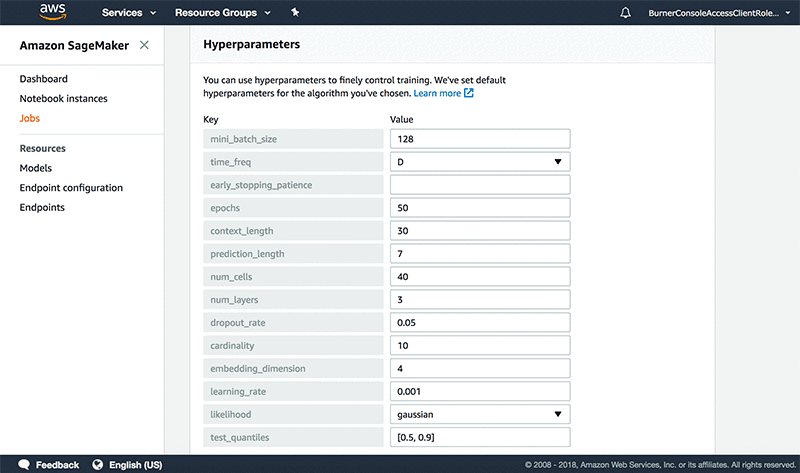Click the AWS logo icon

[53, 12]
